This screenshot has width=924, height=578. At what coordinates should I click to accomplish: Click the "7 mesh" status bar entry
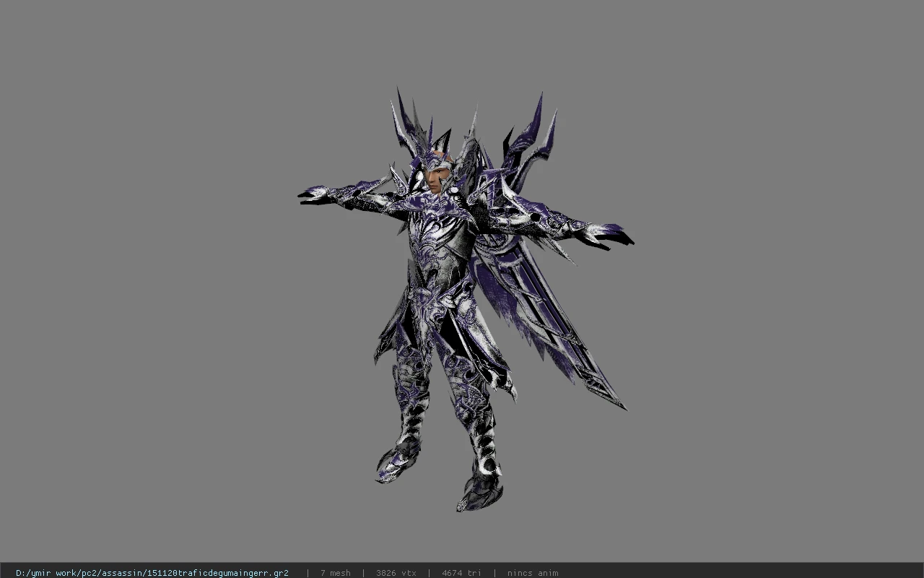[x=336, y=573]
